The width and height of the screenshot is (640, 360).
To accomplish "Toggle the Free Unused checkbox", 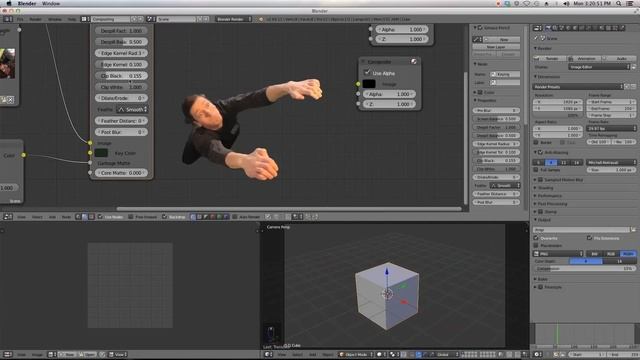I will click(x=131, y=217).
